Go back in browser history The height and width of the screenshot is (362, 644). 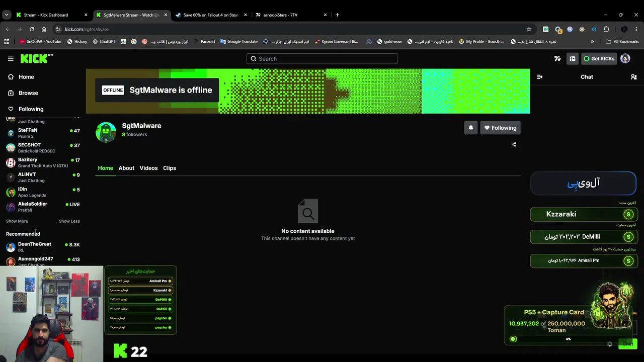coord(8,29)
